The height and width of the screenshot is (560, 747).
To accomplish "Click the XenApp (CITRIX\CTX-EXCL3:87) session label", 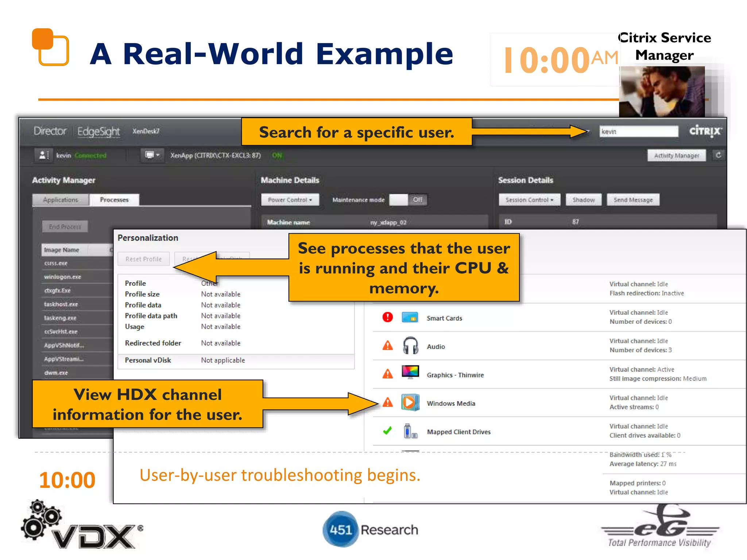I will [x=216, y=155].
